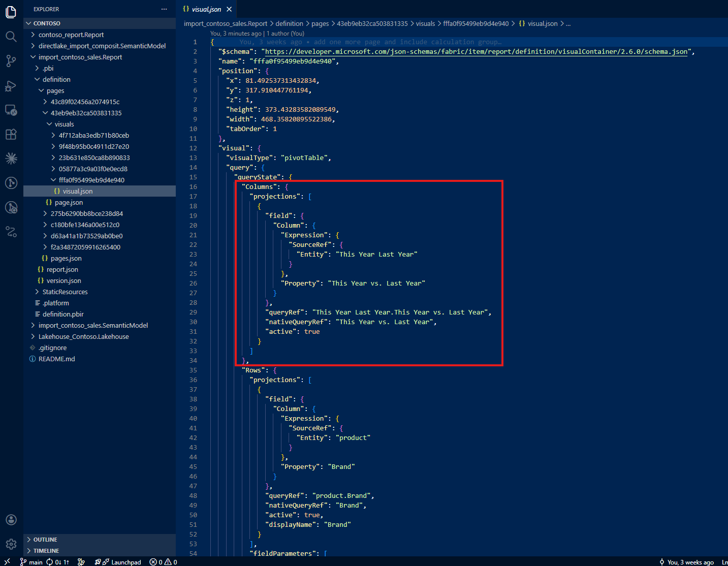Image resolution: width=728 pixels, height=566 pixels.
Task: Collapse the import_contoso_sales.Report folder
Action: (99, 57)
